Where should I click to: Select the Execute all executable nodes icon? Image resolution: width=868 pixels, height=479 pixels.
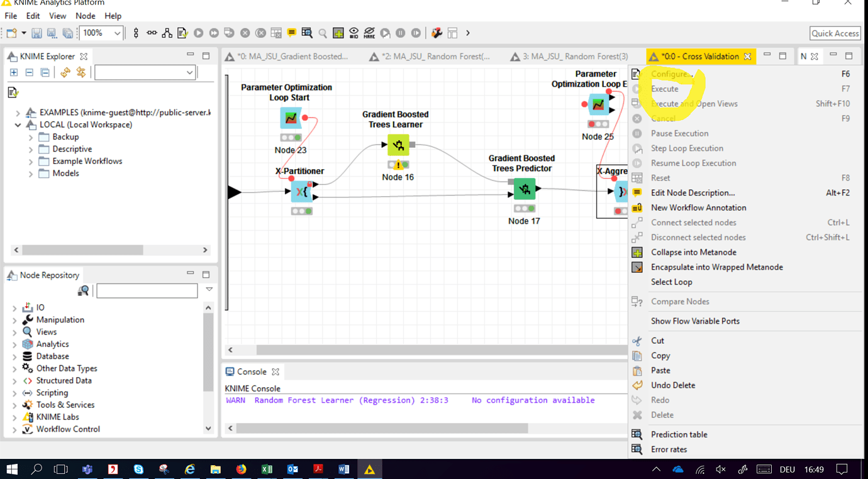[x=214, y=33]
